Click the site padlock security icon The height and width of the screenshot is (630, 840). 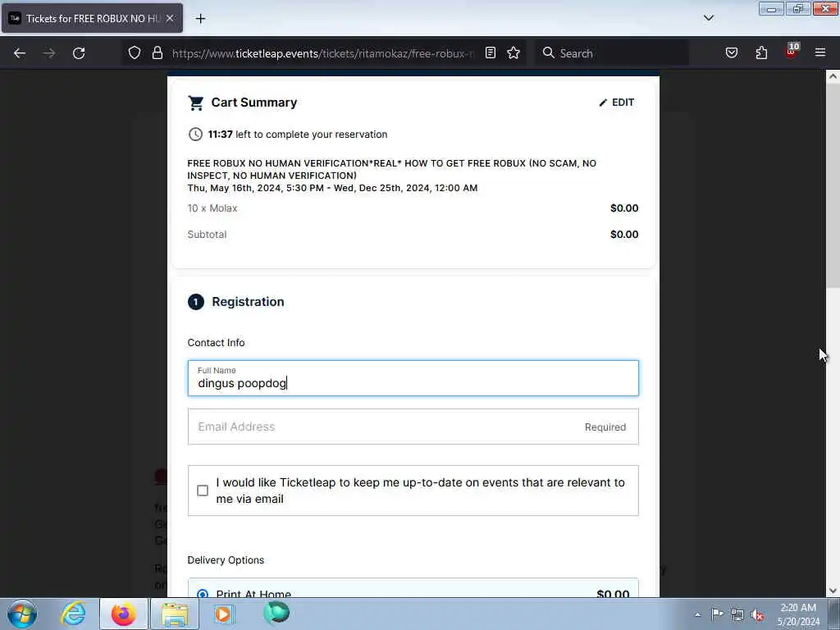(157, 53)
